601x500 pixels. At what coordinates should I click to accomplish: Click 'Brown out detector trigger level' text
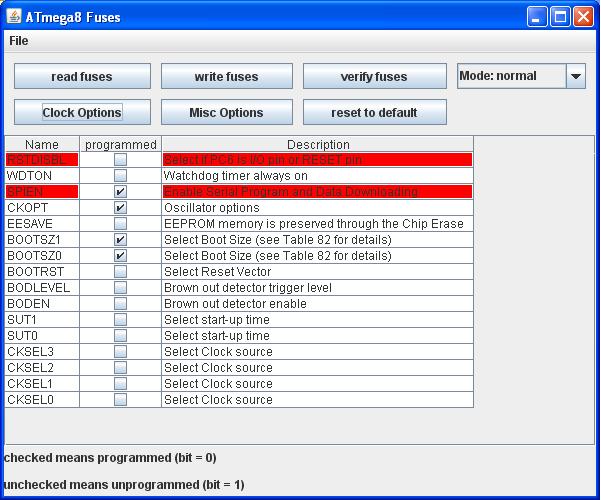point(248,288)
